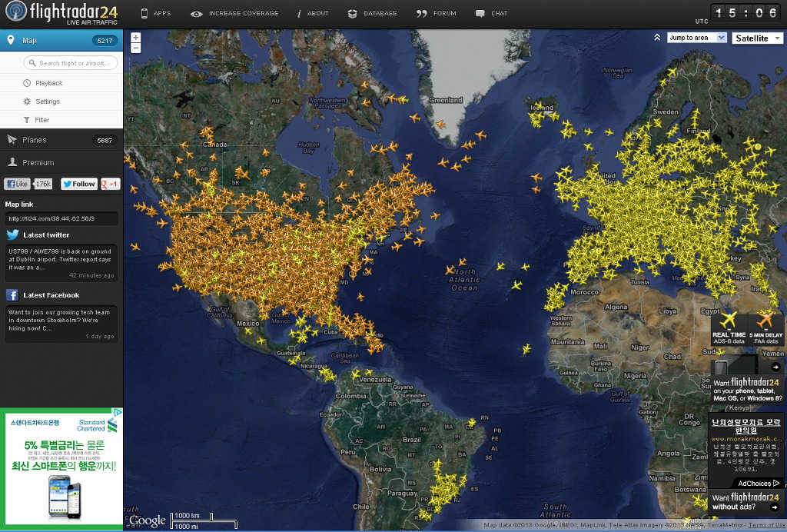Click the flightradar24 without ads arrow
The image size is (787, 532).
[x=776, y=507]
